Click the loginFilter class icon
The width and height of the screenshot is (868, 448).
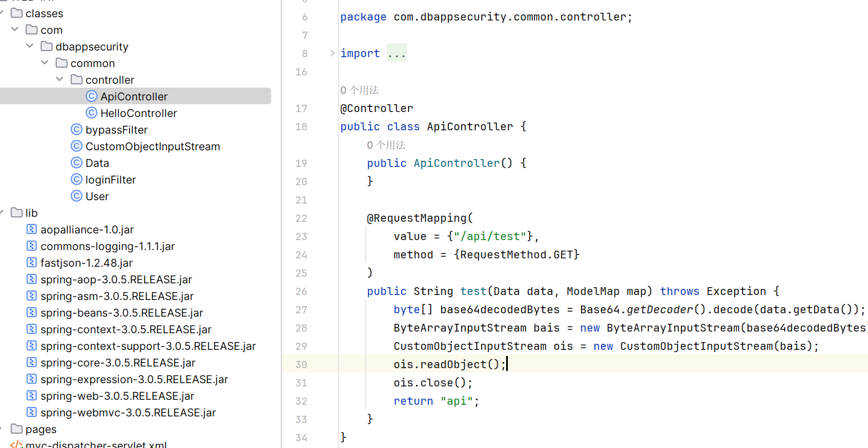[77, 180]
